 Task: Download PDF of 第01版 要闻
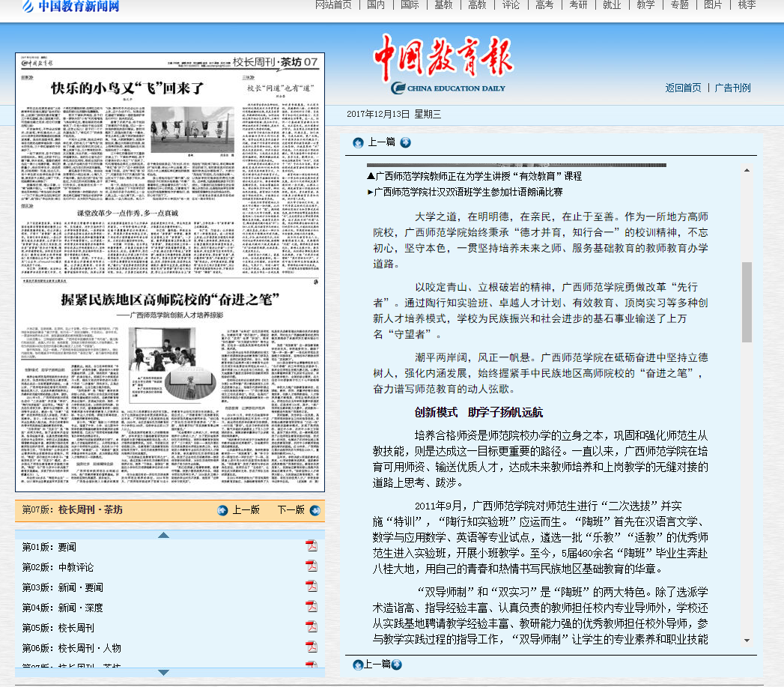pos(312,546)
